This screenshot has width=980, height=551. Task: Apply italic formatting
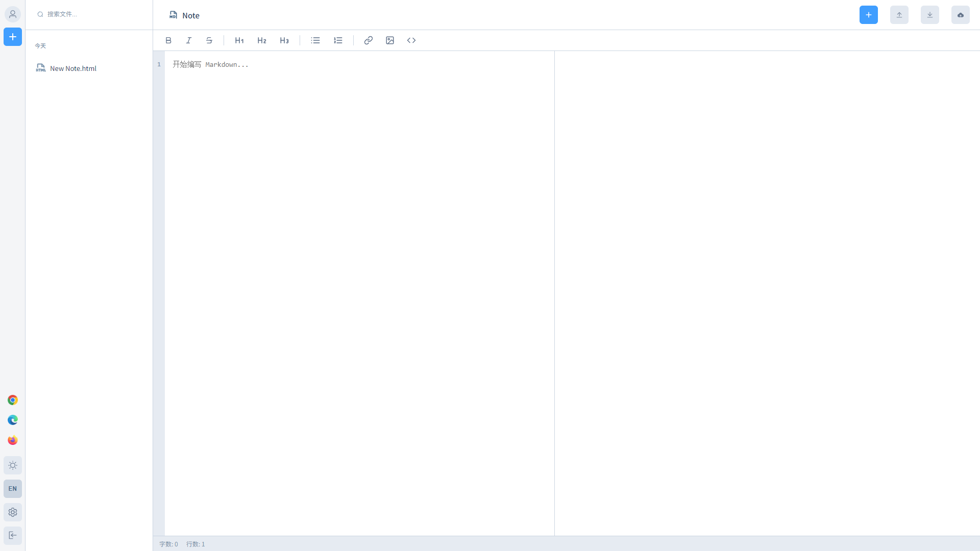[x=189, y=40]
